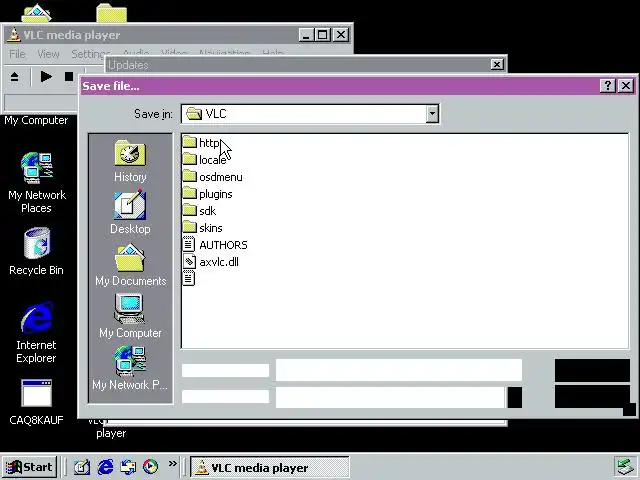Viewport: 640px width, 480px height.
Task: Launch Outlook Express from quick launch
Action: coord(128,467)
